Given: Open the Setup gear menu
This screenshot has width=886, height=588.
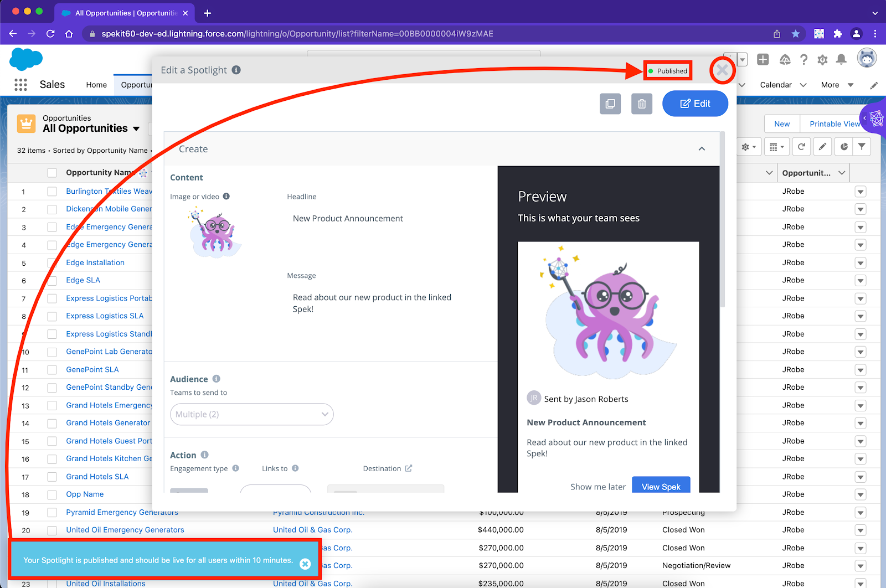Looking at the screenshot, I should click(x=822, y=59).
